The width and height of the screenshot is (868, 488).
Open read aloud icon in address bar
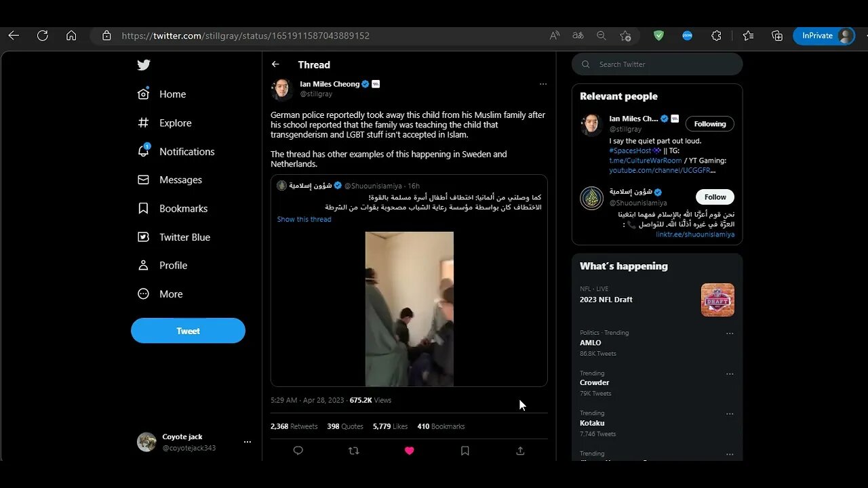pos(555,36)
